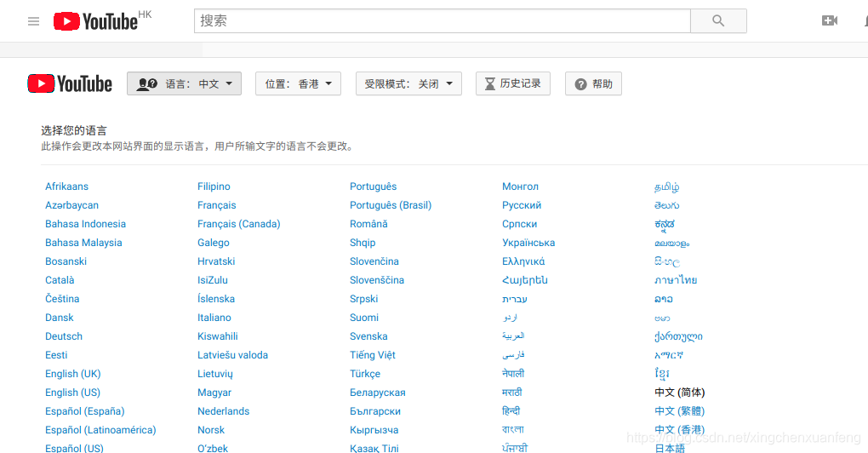
Task: Click the notifications bell icon
Action: (864, 21)
